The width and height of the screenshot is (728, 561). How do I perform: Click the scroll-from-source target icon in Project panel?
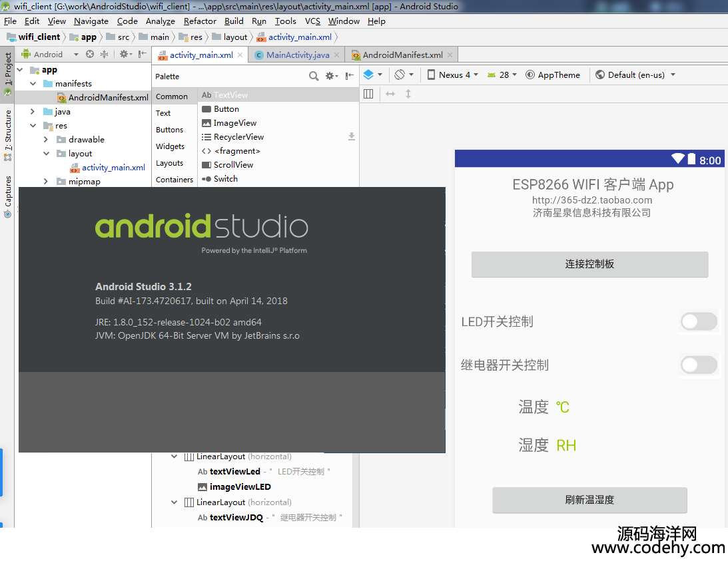(x=90, y=55)
